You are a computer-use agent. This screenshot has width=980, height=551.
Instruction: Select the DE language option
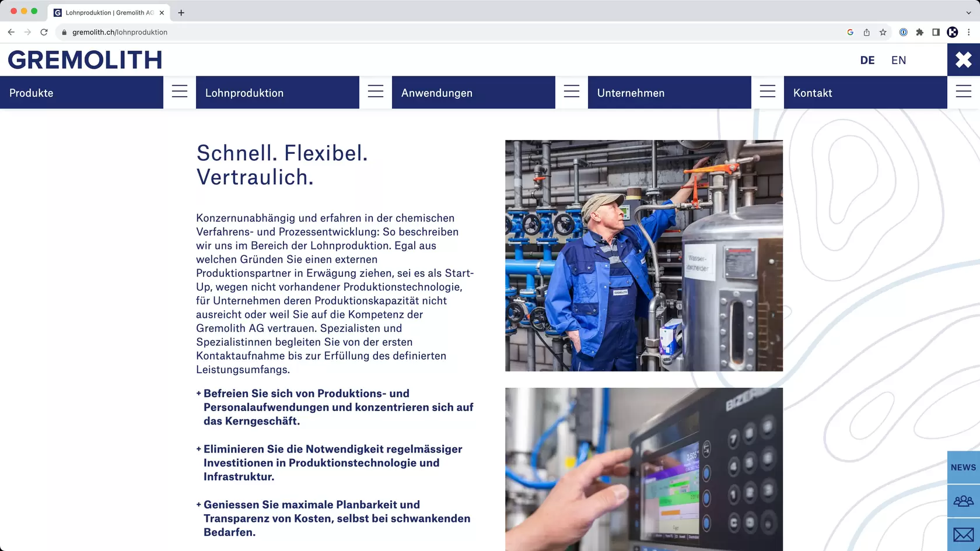coord(867,60)
